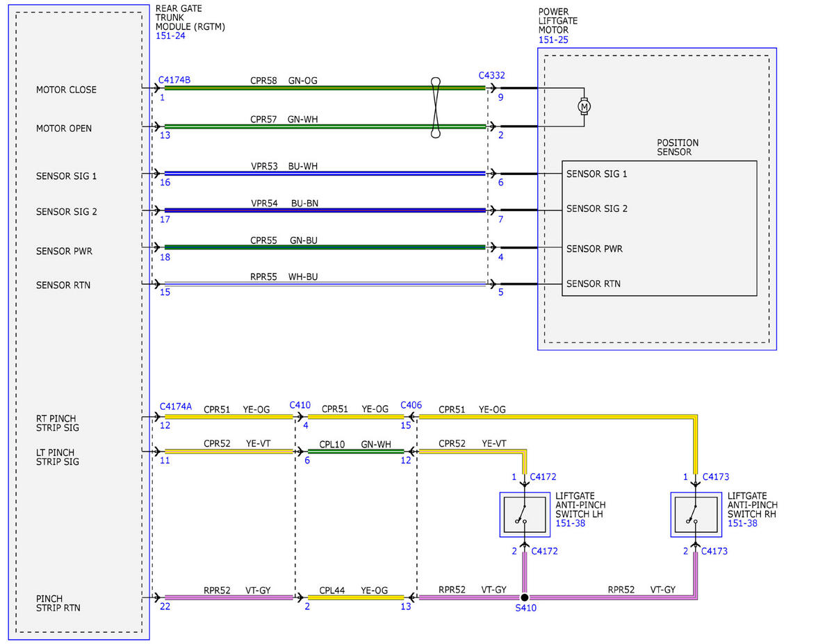
Task: Open connector C410 link
Action: (300, 405)
